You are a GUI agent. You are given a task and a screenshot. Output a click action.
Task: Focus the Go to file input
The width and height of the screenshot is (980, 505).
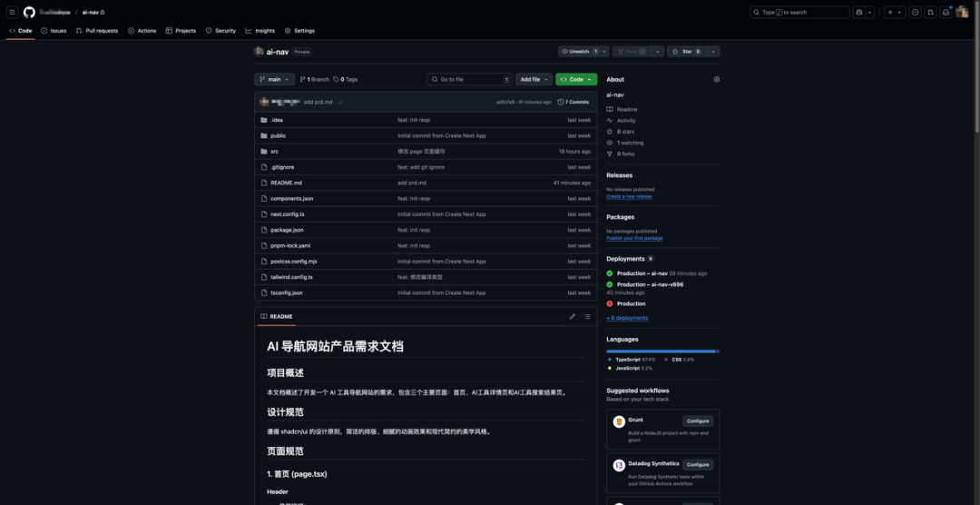469,79
